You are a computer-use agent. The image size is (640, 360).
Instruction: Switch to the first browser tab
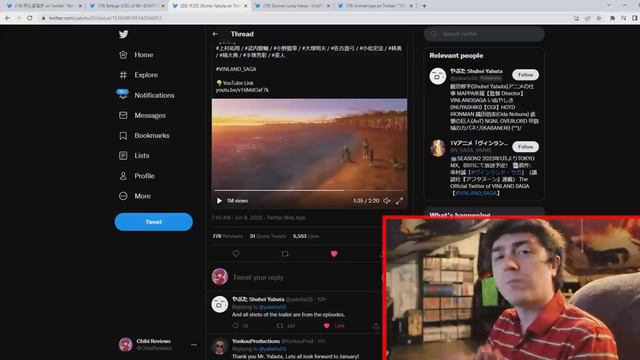(x=44, y=6)
